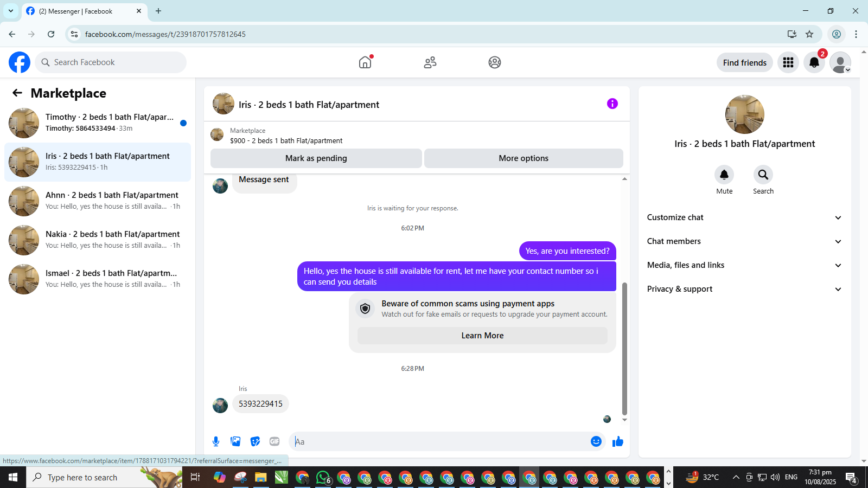Click the Windows taskbar search box
Screen dimensions: 868x488
(x=104, y=478)
